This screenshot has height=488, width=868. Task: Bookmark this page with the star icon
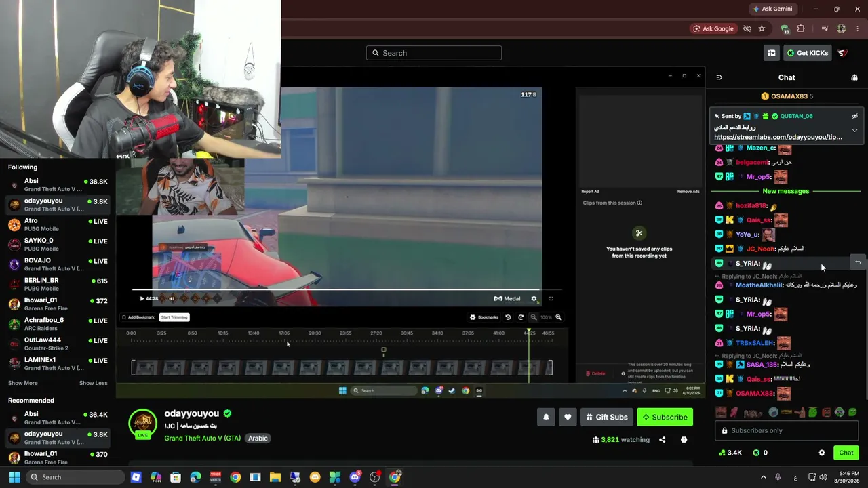pos(762,28)
